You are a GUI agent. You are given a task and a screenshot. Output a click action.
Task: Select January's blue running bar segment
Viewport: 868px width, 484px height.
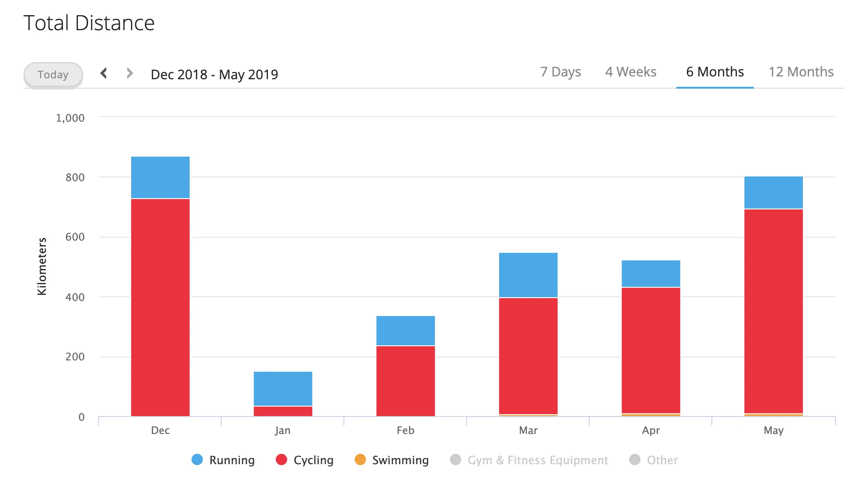pyautogui.click(x=283, y=388)
